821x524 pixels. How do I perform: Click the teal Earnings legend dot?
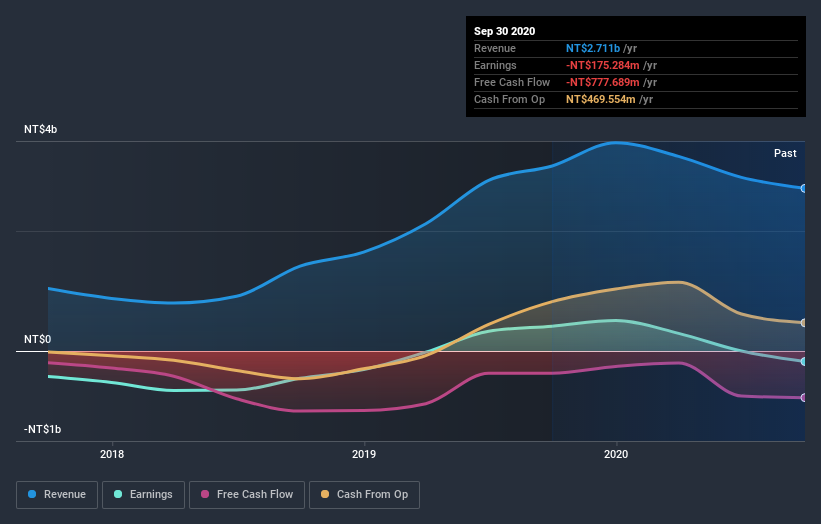118,494
